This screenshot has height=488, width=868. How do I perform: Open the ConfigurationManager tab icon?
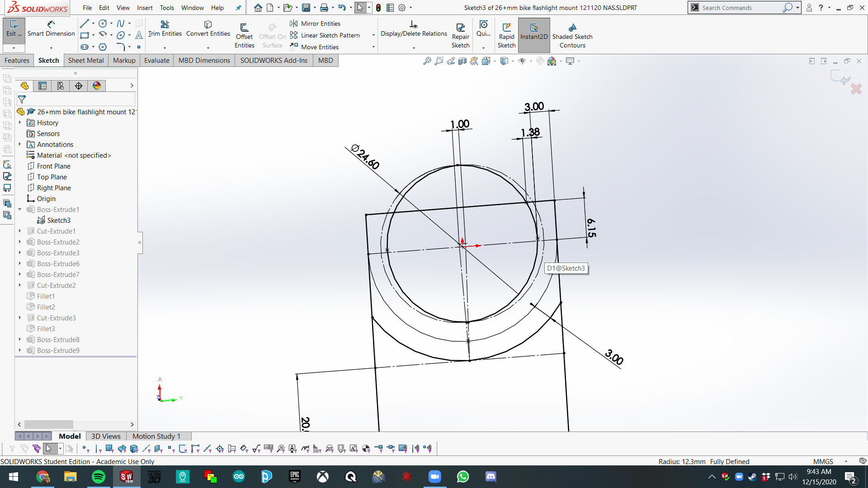(x=61, y=86)
